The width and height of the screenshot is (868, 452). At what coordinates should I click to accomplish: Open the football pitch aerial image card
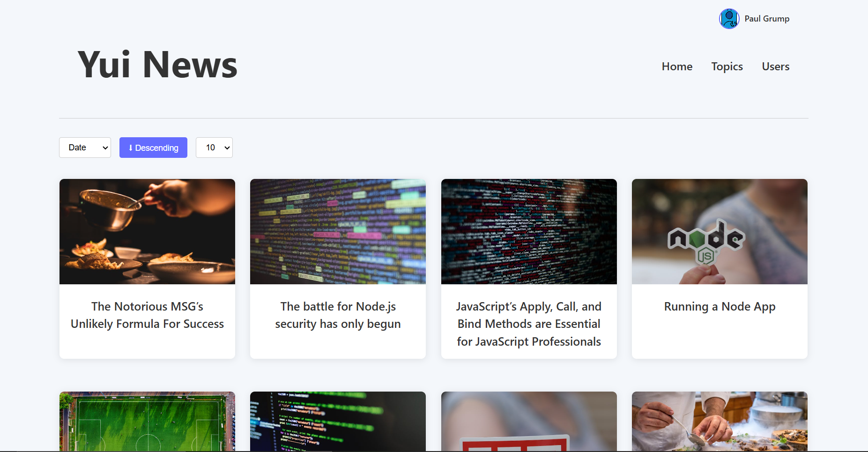tap(147, 422)
